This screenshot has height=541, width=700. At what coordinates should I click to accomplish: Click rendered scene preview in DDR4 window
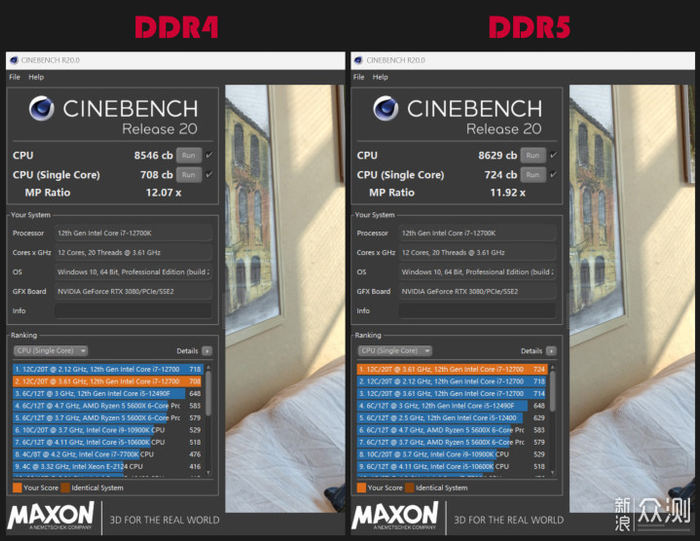pyautogui.click(x=285, y=298)
